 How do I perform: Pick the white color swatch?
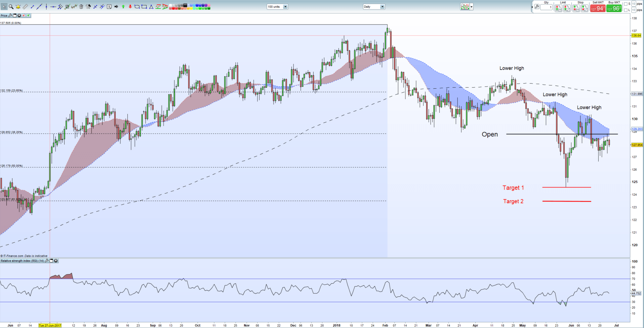170,5
